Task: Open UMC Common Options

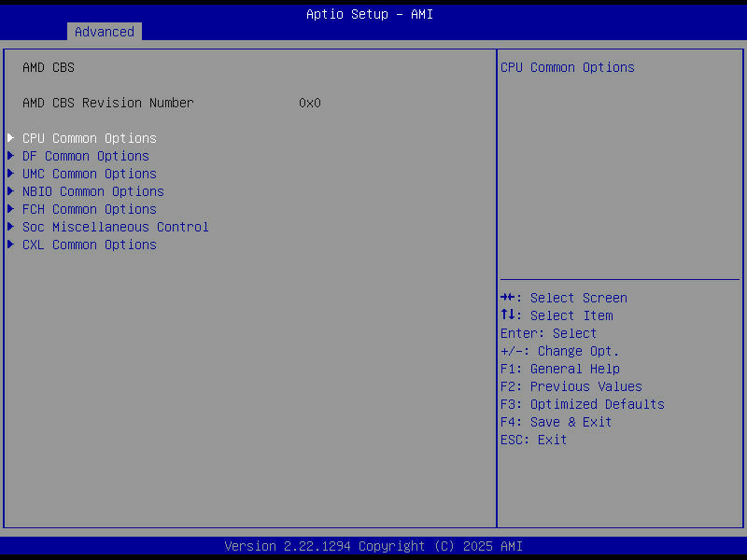Action: [x=89, y=173]
